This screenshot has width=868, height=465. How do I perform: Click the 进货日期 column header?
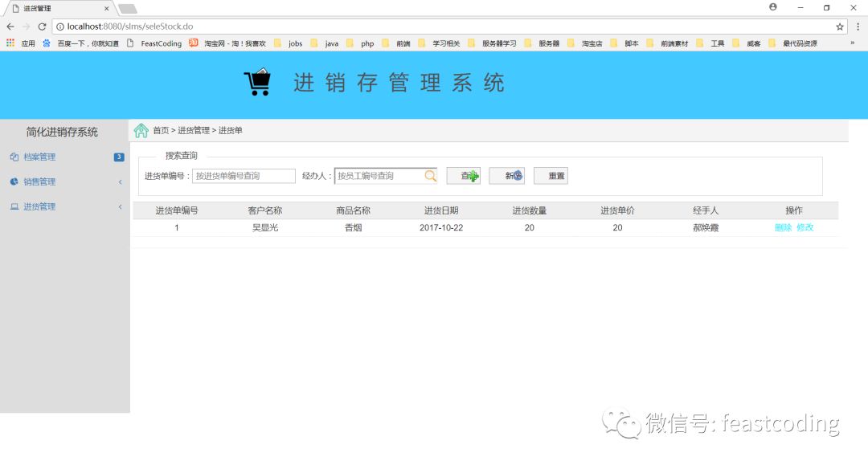coord(441,210)
